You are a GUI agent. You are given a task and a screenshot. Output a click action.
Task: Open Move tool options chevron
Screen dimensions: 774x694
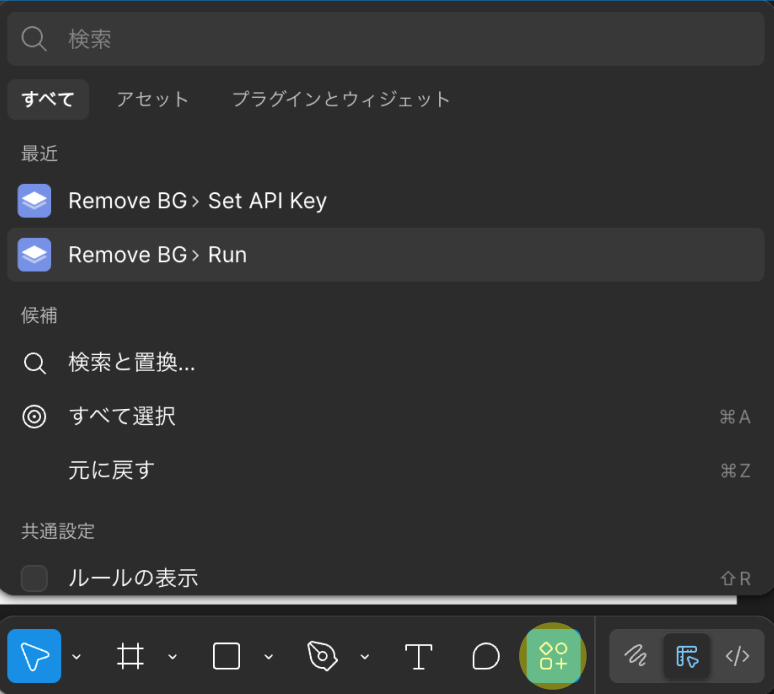(x=77, y=656)
